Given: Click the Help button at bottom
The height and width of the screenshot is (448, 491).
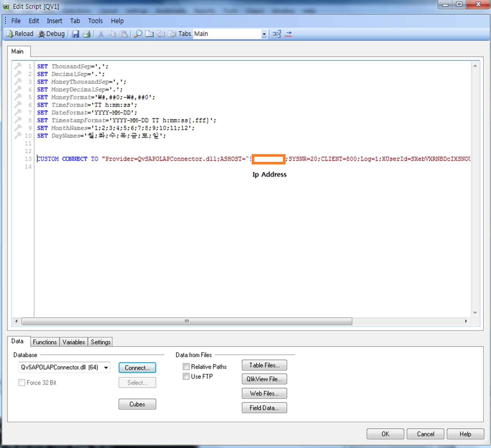Looking at the screenshot, I should pyautogui.click(x=465, y=434).
